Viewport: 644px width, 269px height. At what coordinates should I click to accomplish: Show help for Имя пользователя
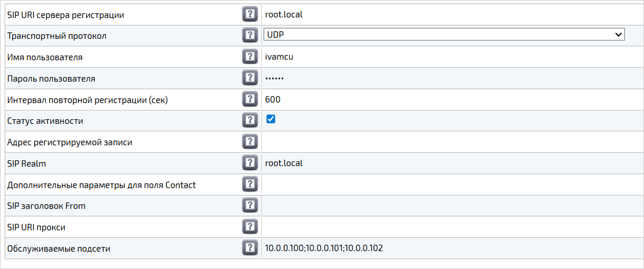[249, 57]
